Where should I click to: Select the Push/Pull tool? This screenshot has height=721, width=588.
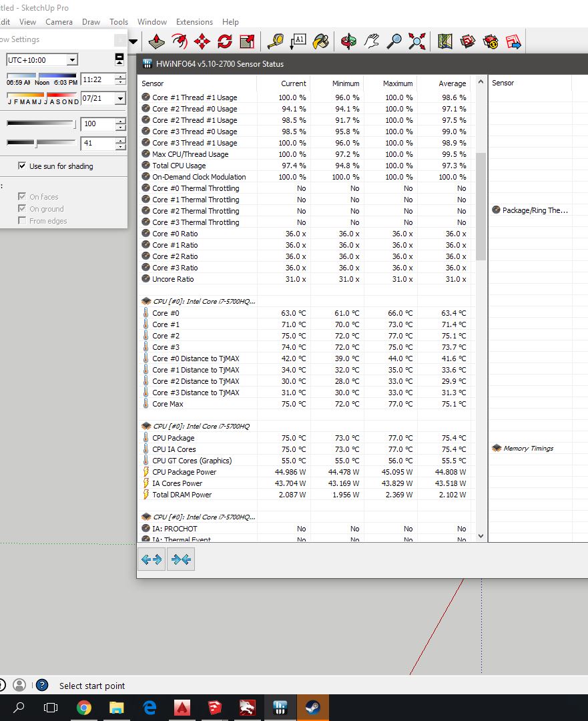[x=156, y=41]
